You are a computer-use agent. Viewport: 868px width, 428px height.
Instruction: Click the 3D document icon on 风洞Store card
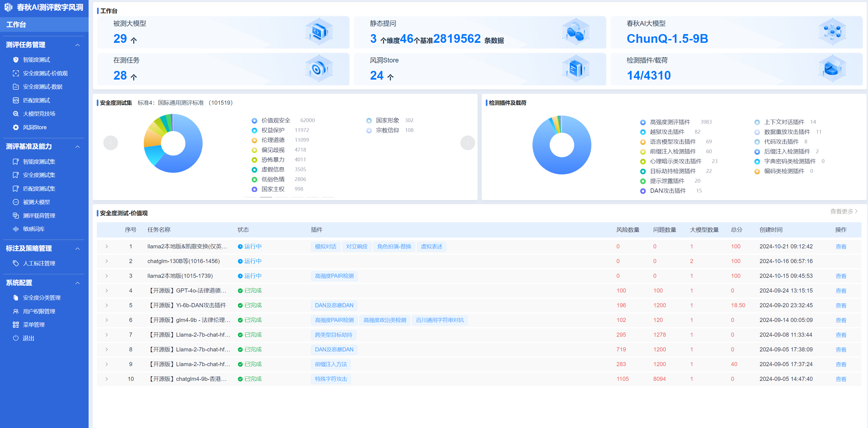click(x=575, y=69)
